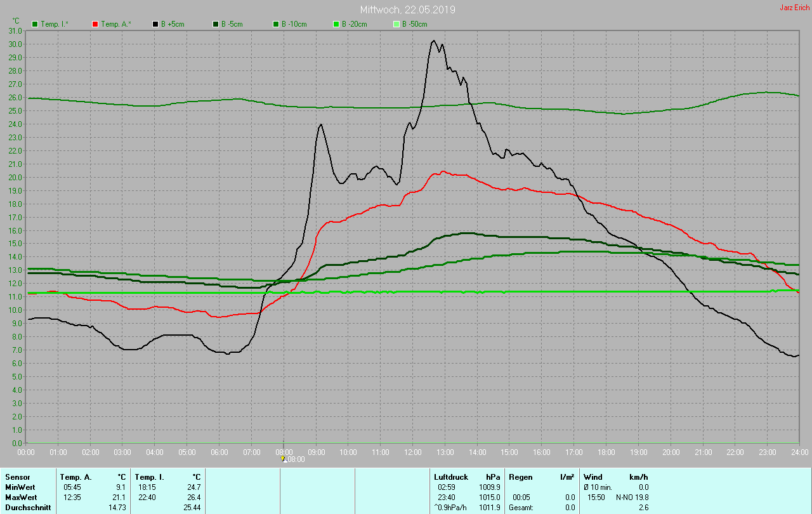Click the 24:00 label on the time axis
Image resolution: width=812 pixels, height=514 pixels.
799,452
